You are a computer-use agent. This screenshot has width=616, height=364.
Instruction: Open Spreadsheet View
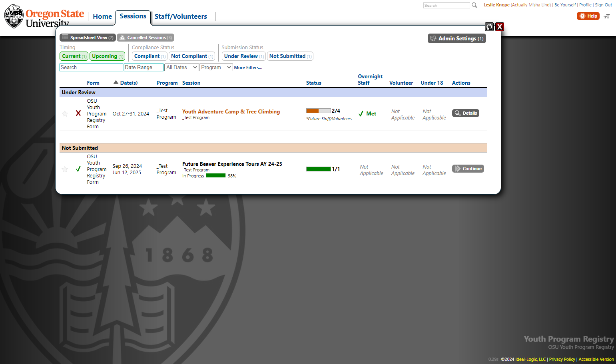coord(88,38)
